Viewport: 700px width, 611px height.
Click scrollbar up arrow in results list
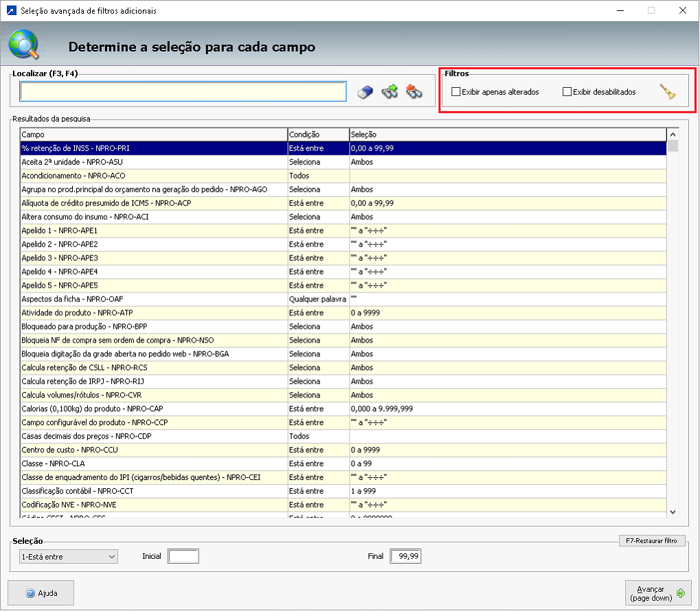[x=673, y=135]
